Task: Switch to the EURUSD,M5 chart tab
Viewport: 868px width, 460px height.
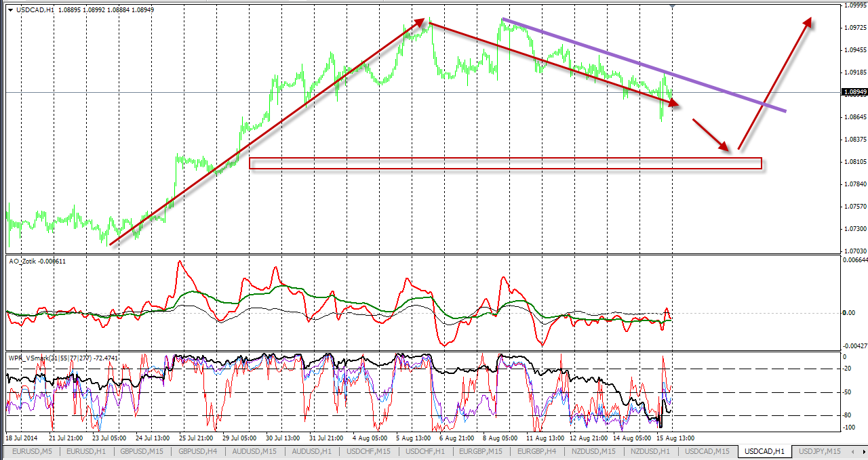Action: click(31, 451)
